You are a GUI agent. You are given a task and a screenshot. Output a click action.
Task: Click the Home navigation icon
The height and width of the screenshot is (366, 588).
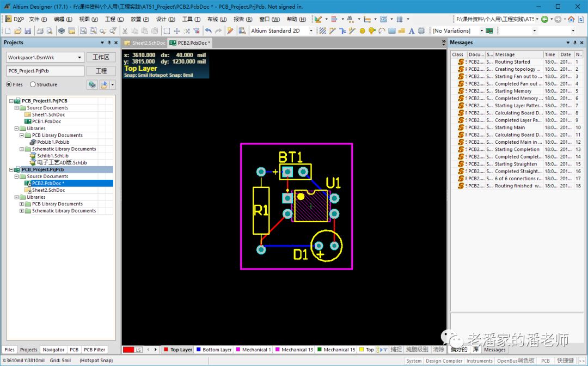point(570,19)
